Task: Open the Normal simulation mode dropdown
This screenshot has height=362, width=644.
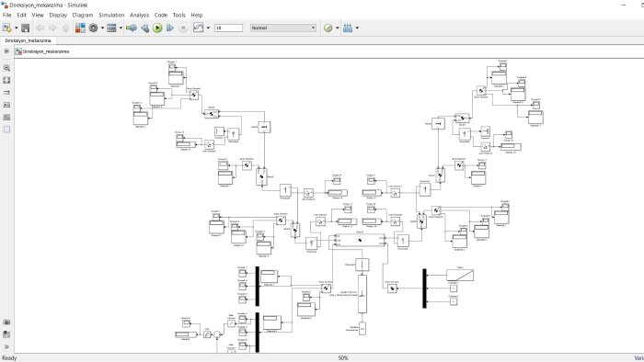Action: coord(283,28)
